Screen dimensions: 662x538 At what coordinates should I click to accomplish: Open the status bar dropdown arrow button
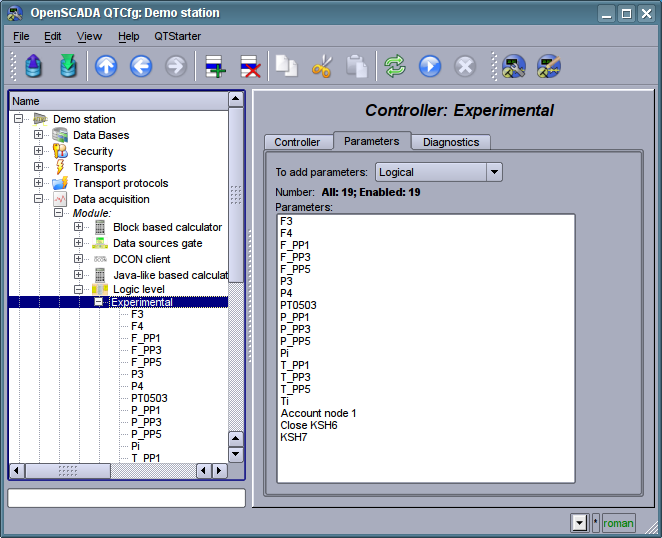[x=580, y=524]
